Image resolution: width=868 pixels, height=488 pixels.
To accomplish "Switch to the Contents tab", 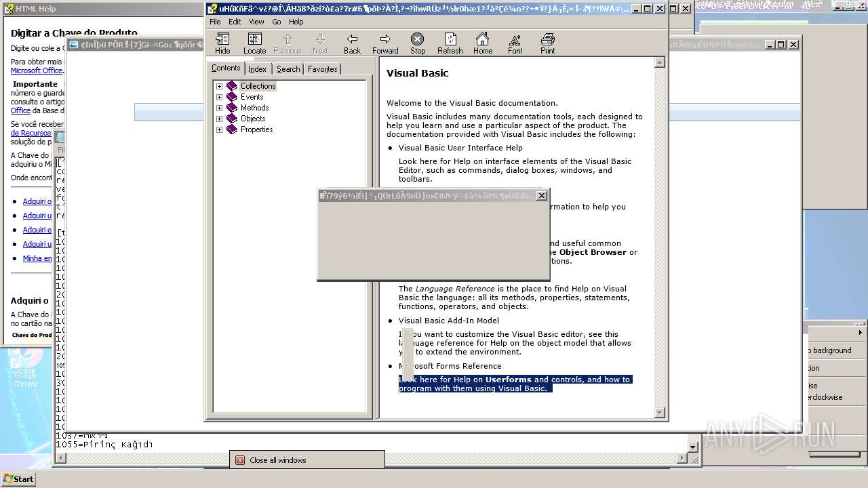I will pyautogui.click(x=226, y=68).
